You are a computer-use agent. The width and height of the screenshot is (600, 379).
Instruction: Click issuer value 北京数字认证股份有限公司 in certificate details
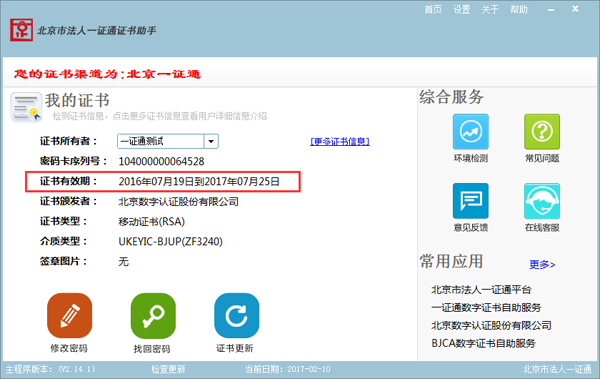[178, 201]
